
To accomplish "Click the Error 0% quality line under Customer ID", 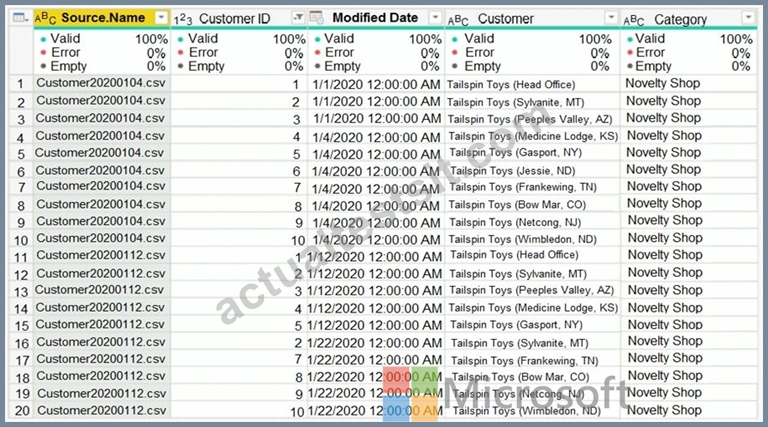I will click(x=240, y=52).
